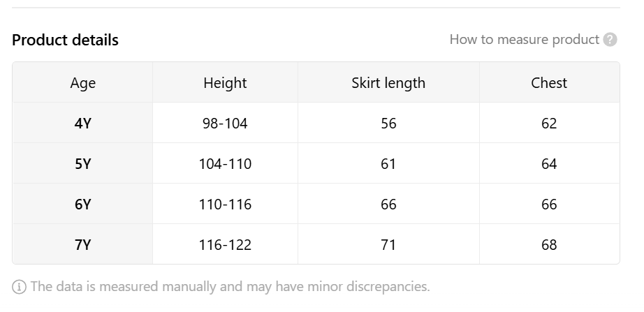Screen dimensions: 644x312
Task: Click the 6Y age row label
Action: click(x=82, y=204)
